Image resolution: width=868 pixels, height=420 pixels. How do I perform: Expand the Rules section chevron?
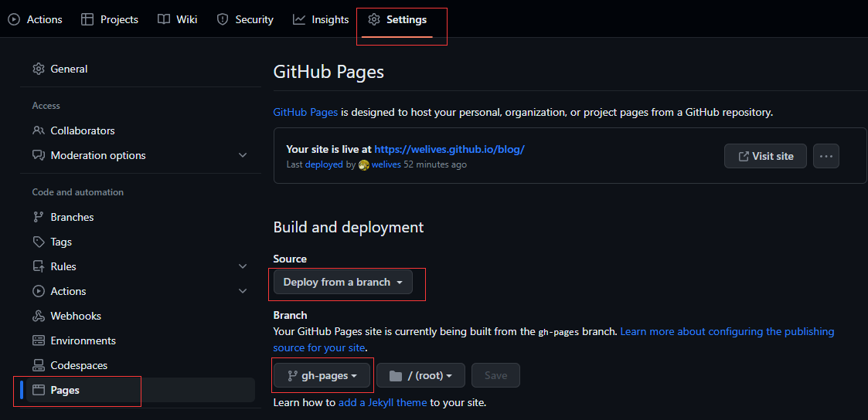pyautogui.click(x=243, y=266)
